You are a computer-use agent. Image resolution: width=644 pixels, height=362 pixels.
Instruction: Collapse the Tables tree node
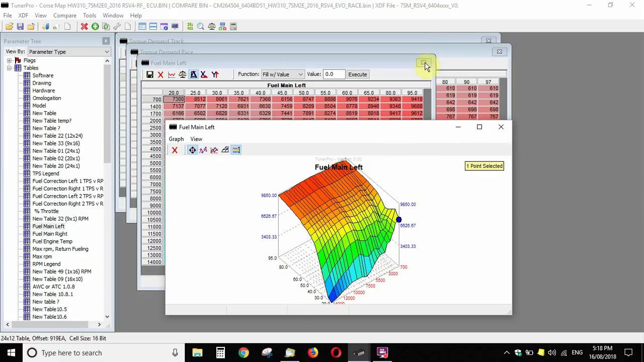point(9,68)
